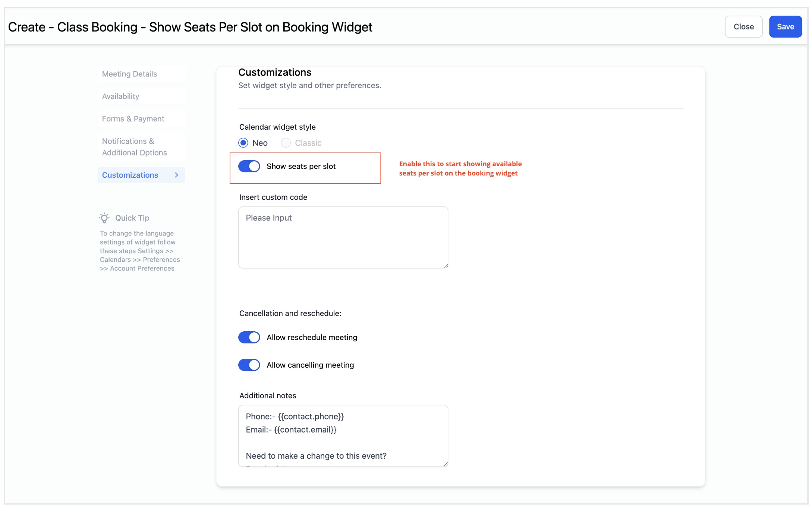
Task: Disable Allow reschedule meeting toggle
Action: click(x=249, y=337)
